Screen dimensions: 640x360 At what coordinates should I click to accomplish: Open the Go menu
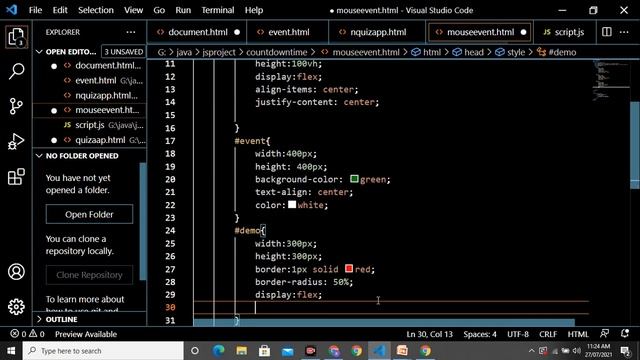pos(159,10)
